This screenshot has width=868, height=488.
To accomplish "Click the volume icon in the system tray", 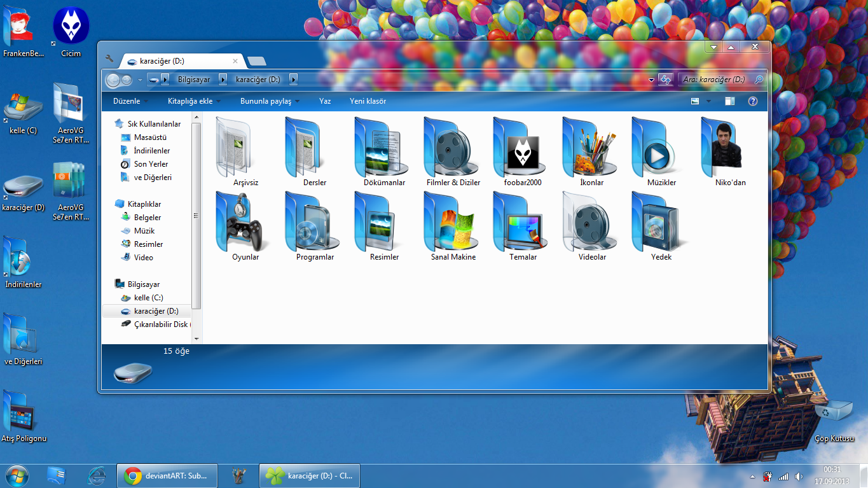I will click(x=798, y=476).
